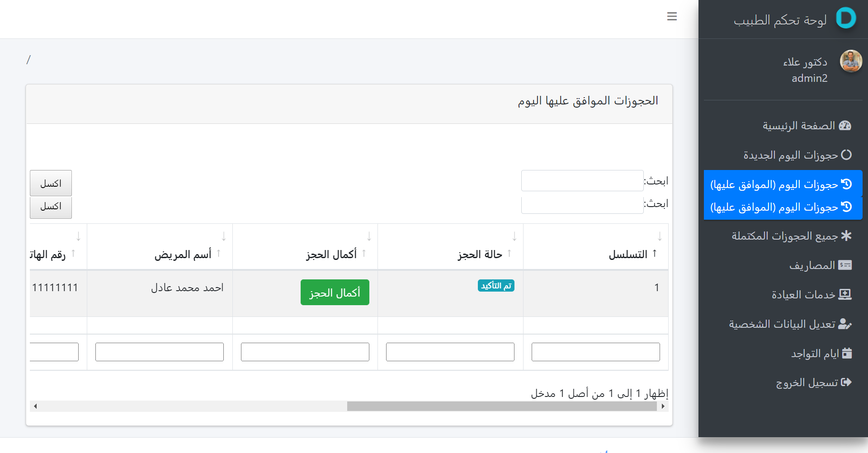The image size is (868, 453).
Task: Click تسجيل الخروج logout icon
Action: coord(846,382)
